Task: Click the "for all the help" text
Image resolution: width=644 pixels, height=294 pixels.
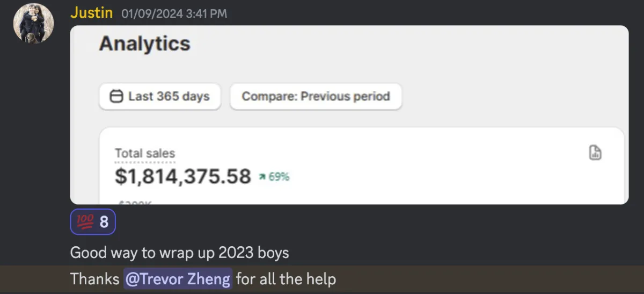Action: coord(286,279)
